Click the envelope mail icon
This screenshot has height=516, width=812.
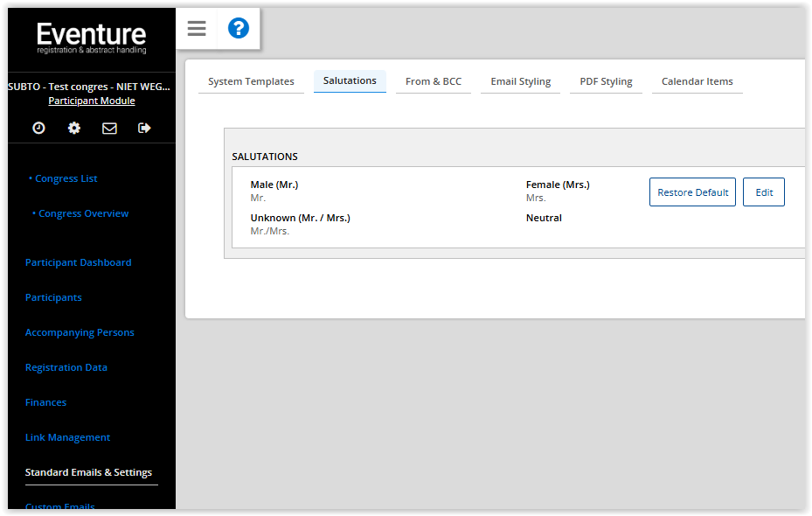point(109,128)
